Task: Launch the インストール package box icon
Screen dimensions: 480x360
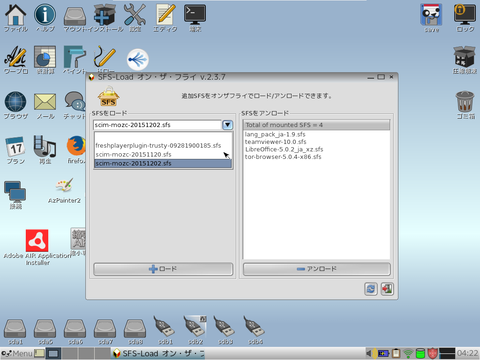Action: 105,15
